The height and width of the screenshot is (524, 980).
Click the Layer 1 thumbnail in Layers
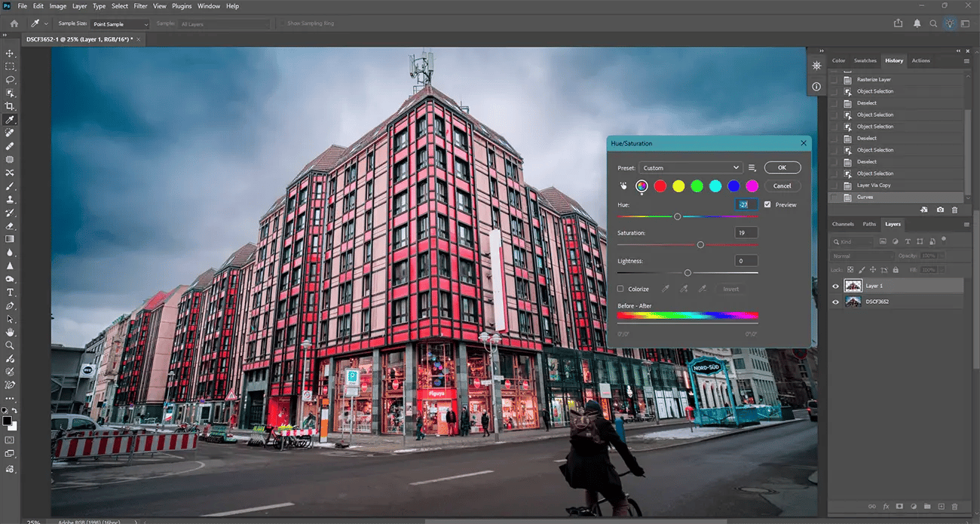click(853, 286)
